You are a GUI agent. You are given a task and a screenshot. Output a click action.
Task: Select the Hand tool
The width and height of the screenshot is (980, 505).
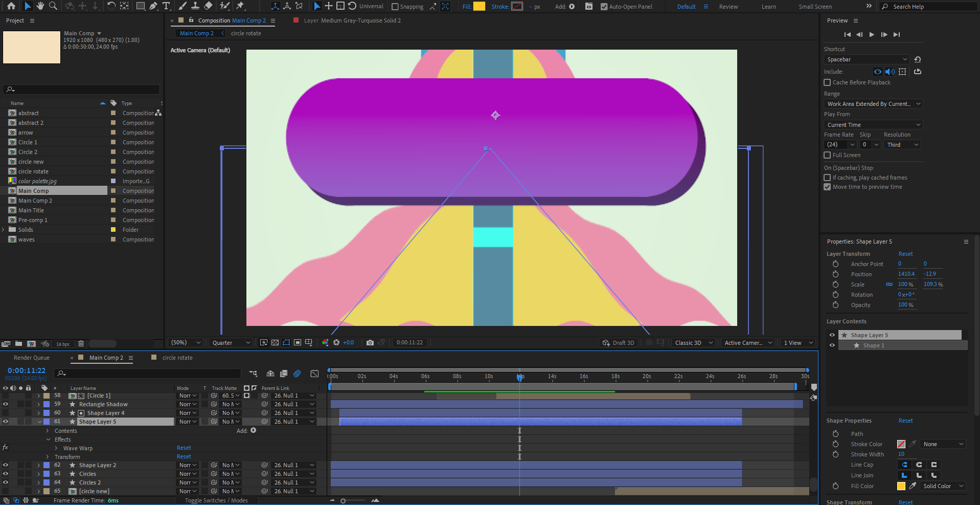(x=40, y=6)
